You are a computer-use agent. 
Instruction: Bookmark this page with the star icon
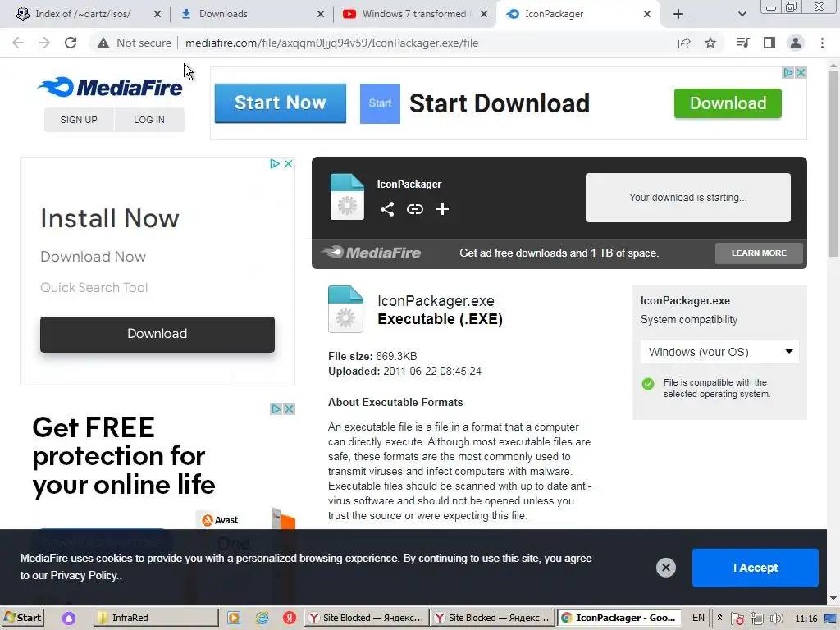710,43
